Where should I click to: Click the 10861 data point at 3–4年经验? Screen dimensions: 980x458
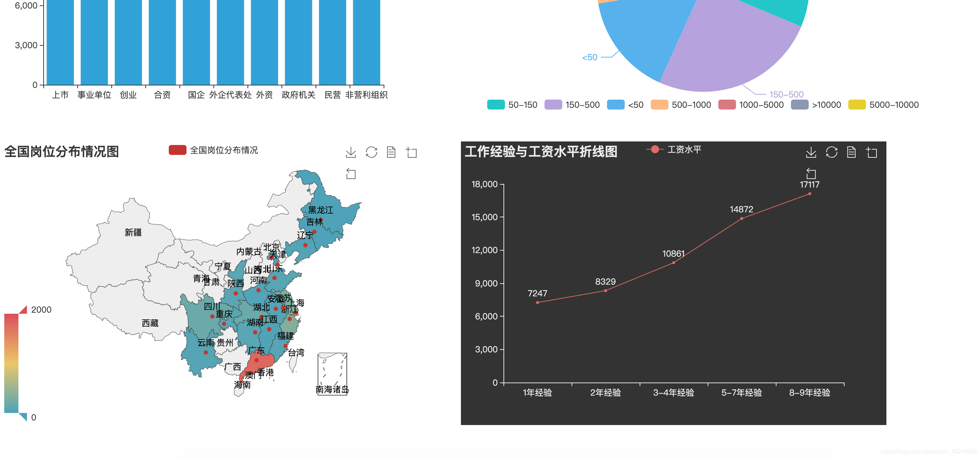[673, 262]
